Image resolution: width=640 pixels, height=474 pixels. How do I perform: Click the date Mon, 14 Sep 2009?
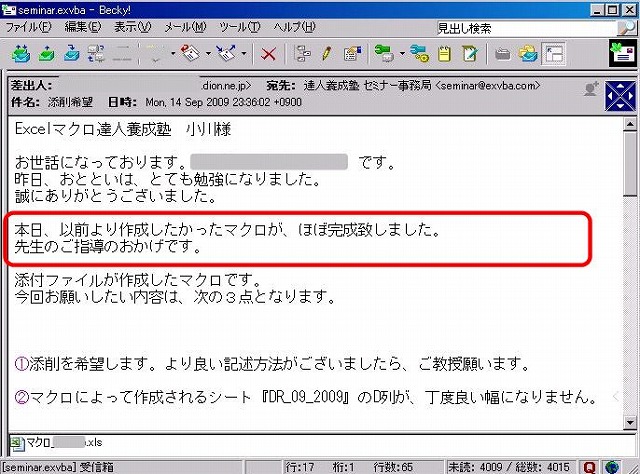click(185, 102)
